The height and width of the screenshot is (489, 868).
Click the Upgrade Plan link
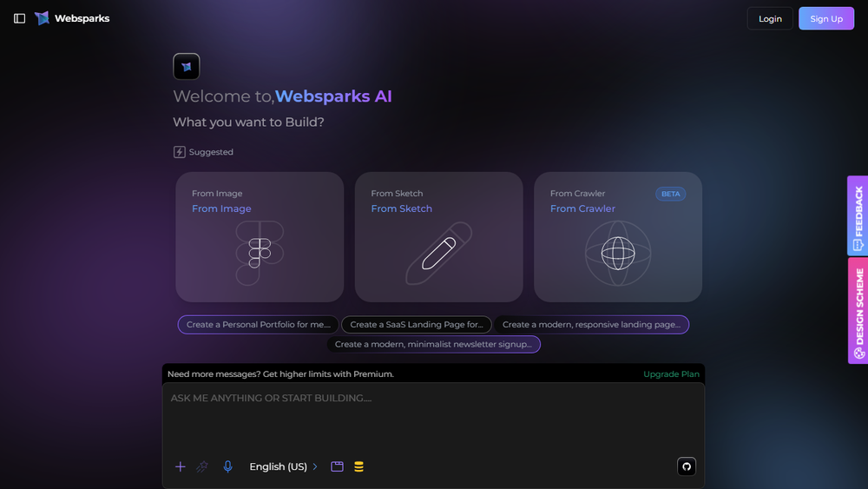671,373
